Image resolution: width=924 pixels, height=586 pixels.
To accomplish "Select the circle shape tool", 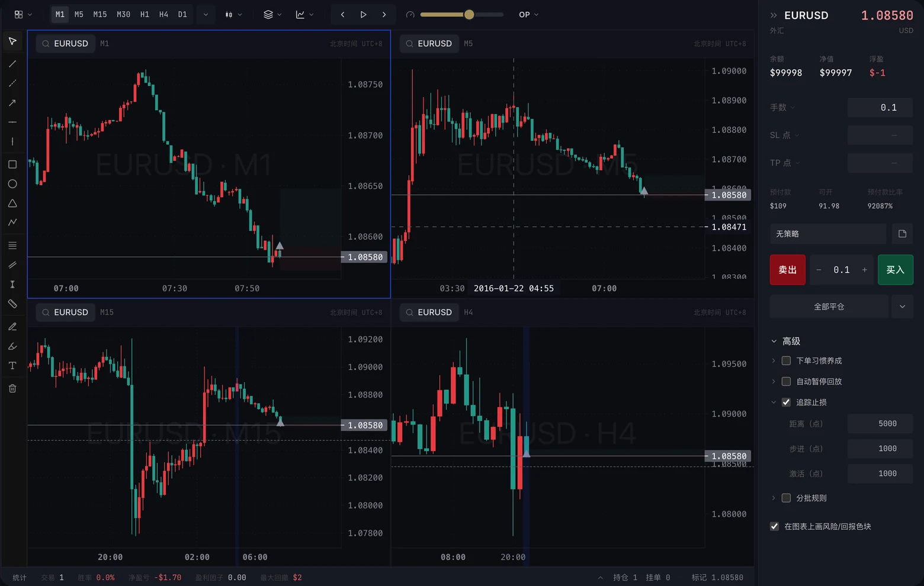I will tap(12, 184).
